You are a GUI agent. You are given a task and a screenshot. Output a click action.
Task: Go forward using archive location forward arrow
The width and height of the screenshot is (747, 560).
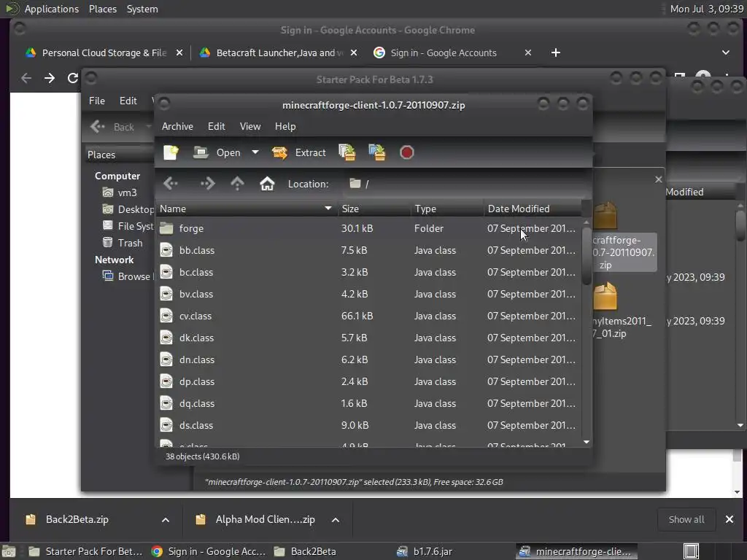(207, 183)
